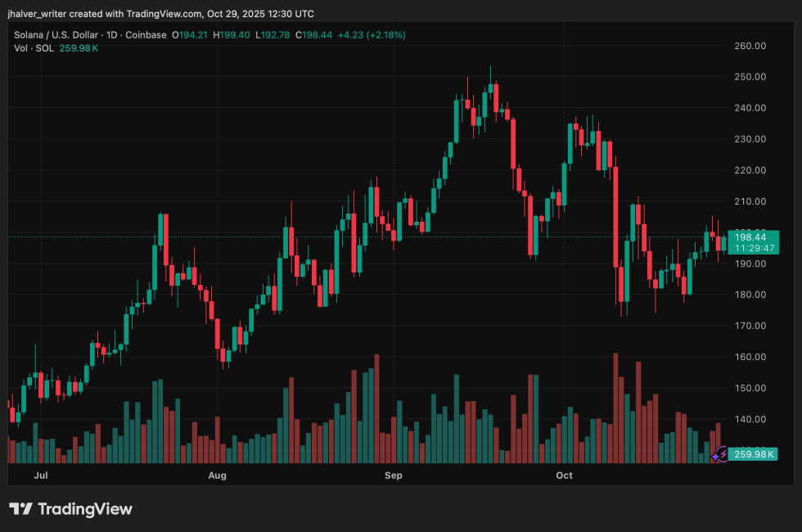
Task: Click the purple lightning boost icon near volume bars
Action: coord(723,453)
